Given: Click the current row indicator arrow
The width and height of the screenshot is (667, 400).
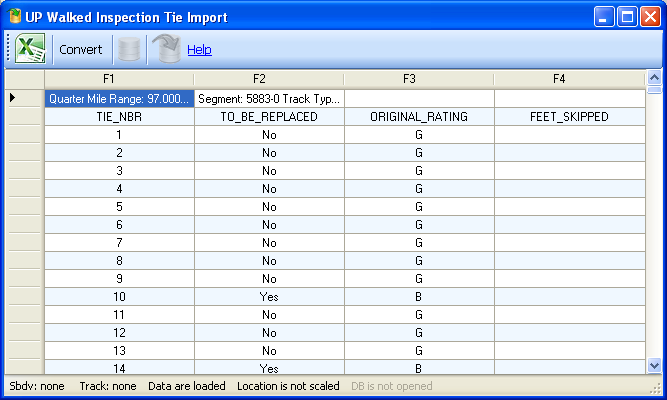Looking at the screenshot, I should click(13, 98).
